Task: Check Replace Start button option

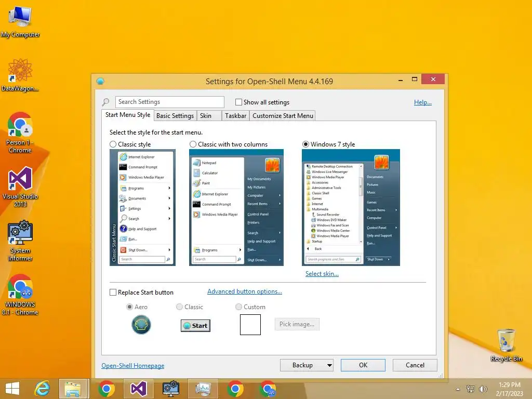Action: tap(113, 292)
